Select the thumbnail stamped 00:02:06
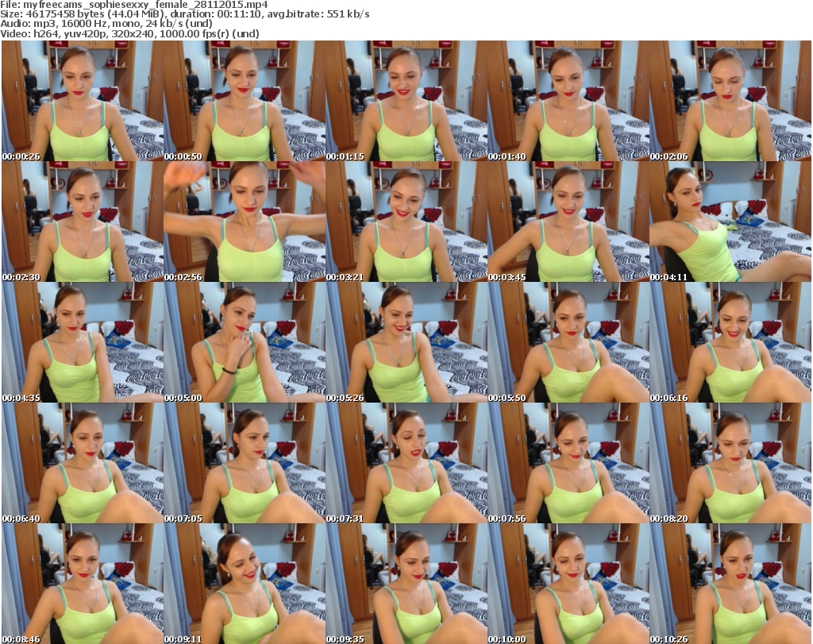Viewport: 813px width, 644px height. coord(730,101)
